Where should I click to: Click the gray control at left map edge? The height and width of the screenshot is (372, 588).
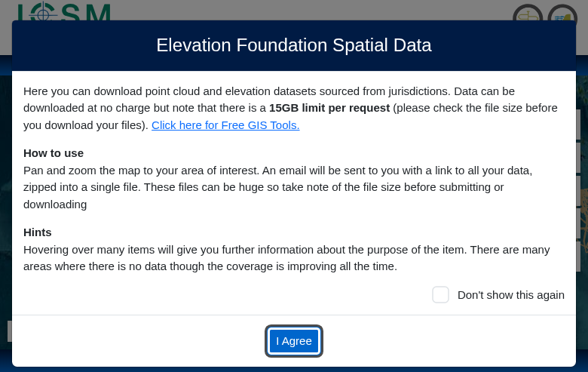tap(9, 331)
